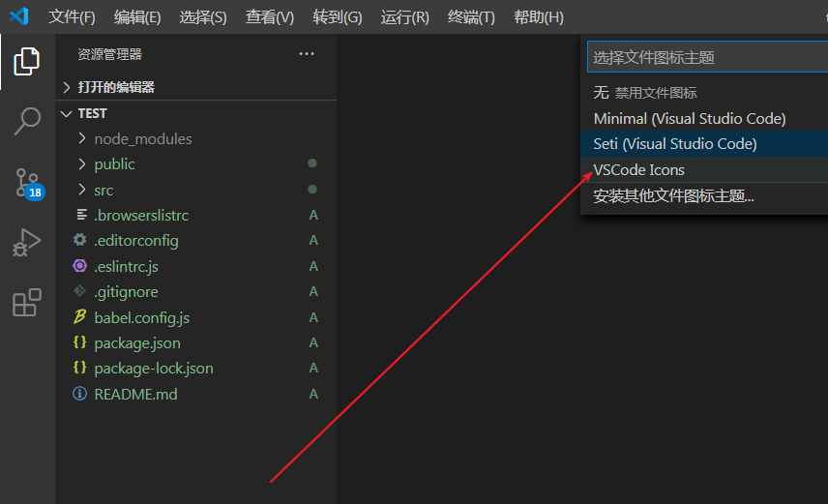Focus the 选择文件图标主题 search field
The image size is (828, 504).
click(x=708, y=57)
